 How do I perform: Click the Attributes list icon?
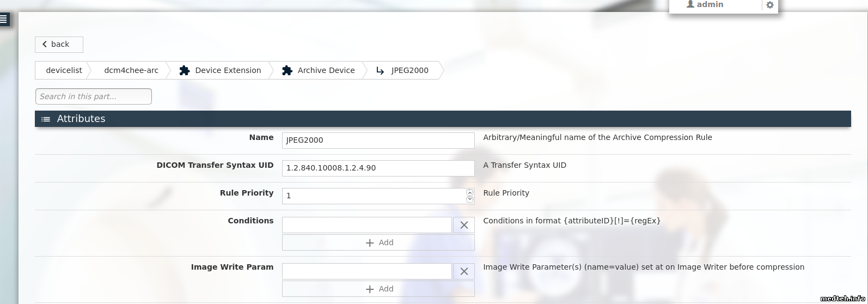coord(46,119)
